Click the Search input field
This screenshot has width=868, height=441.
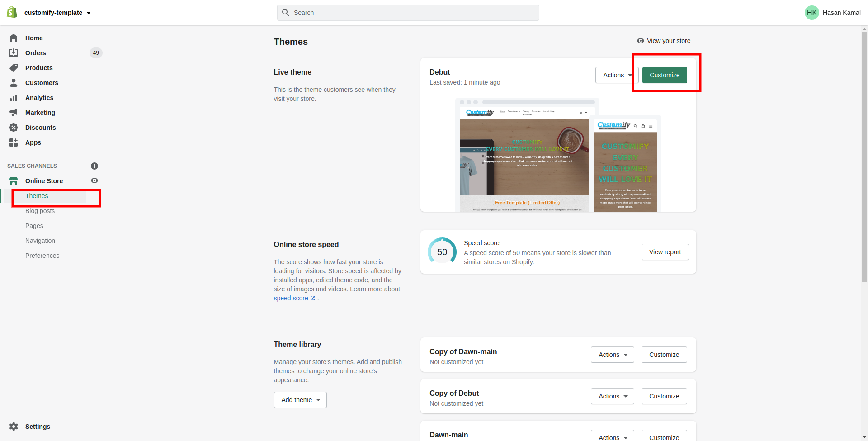pos(408,13)
